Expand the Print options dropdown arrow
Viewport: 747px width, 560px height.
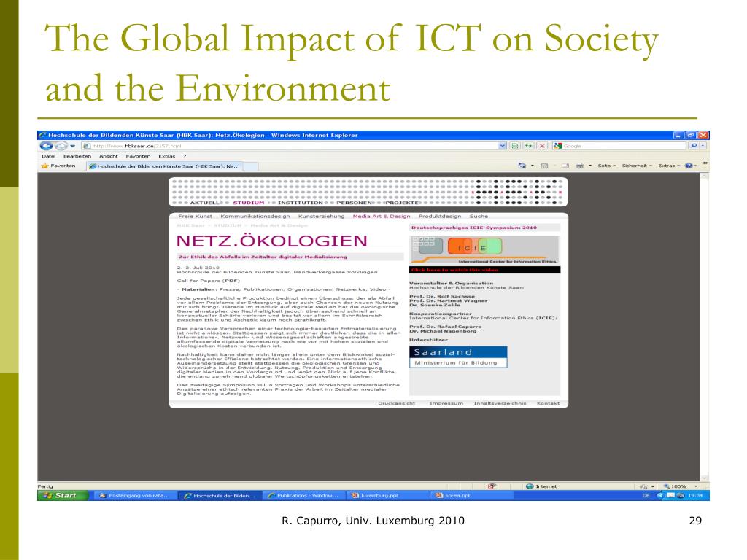coord(589,166)
